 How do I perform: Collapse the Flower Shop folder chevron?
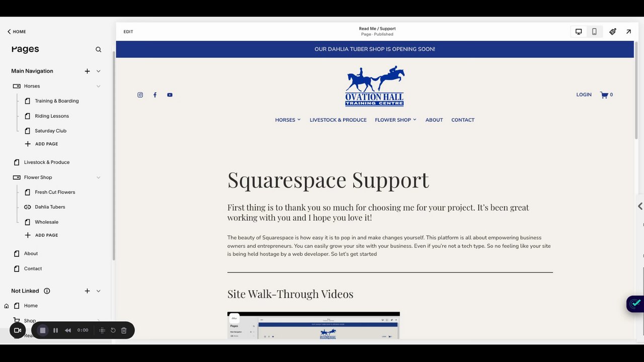(99, 177)
